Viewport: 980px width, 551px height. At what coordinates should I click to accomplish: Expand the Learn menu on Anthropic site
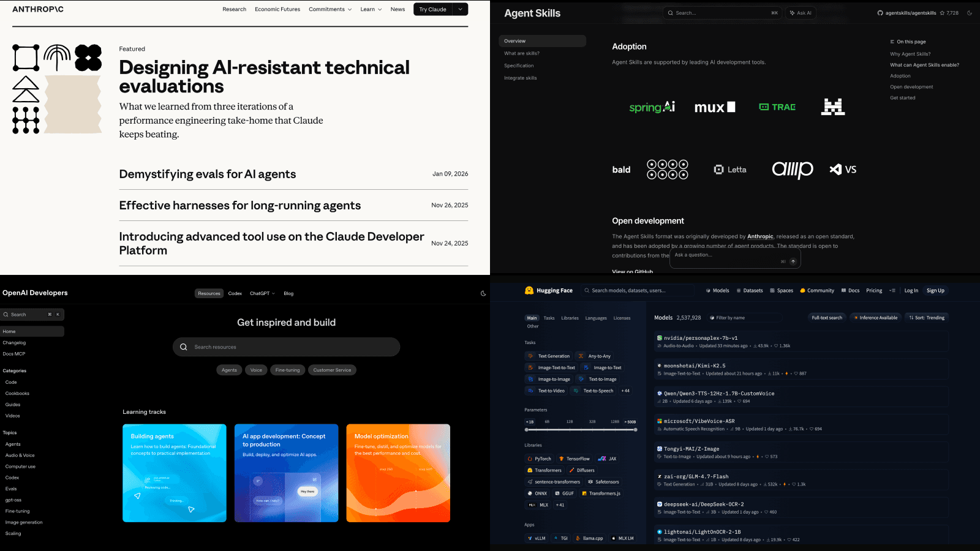[371, 9]
